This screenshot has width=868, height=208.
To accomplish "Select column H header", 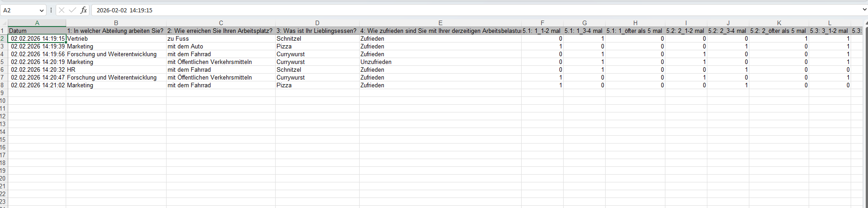I will point(635,23).
